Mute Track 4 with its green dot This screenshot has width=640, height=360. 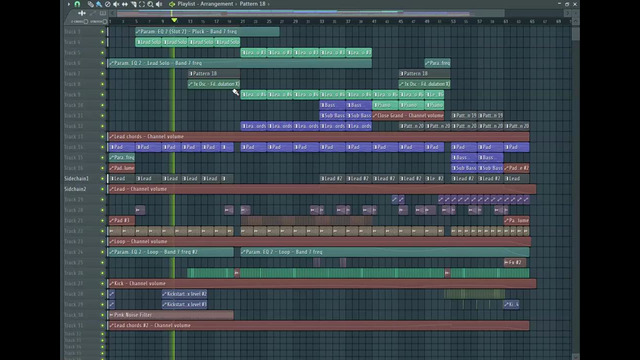click(102, 42)
